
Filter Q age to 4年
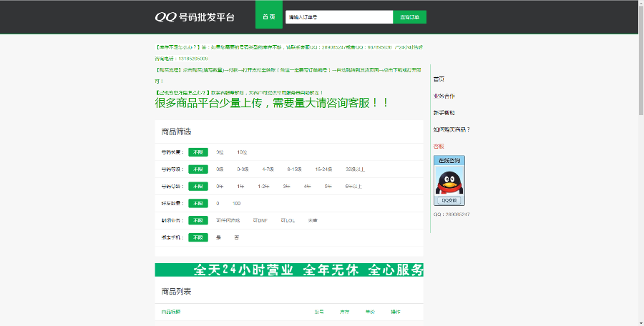tap(308, 187)
